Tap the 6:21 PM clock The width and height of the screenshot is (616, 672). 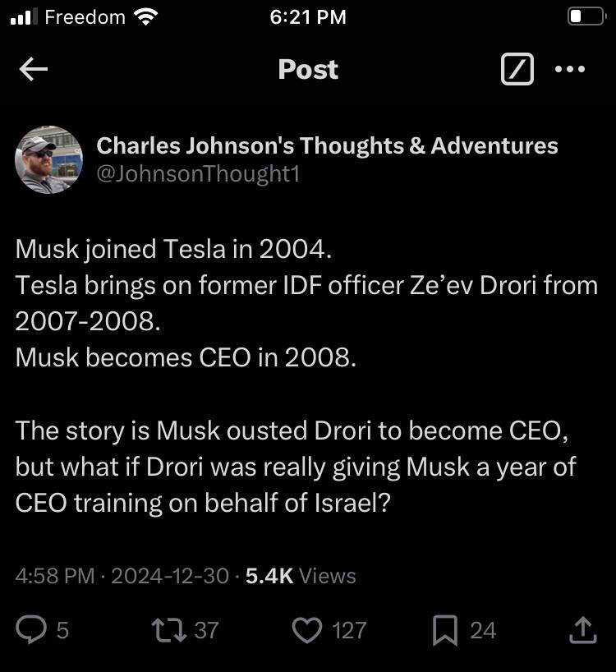tap(308, 16)
